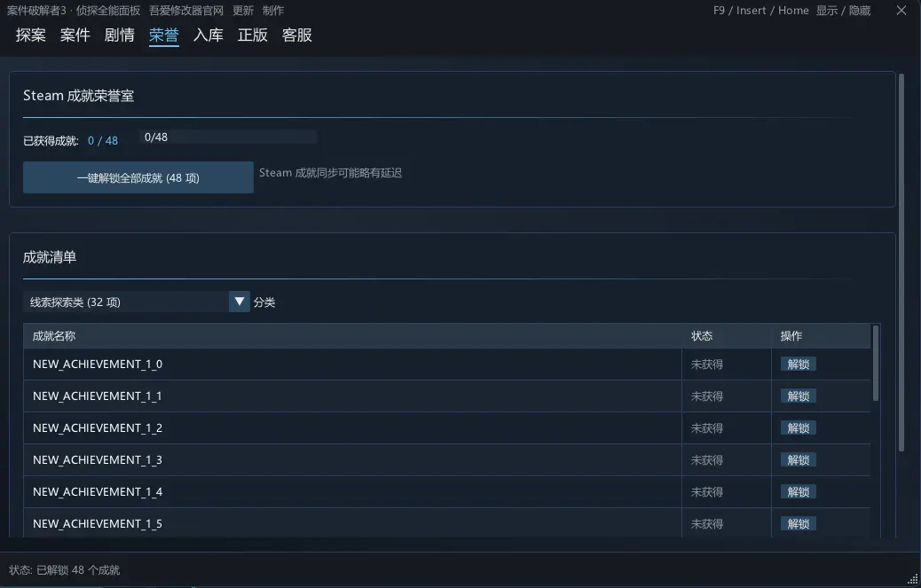Open the 正版 tab

253,35
